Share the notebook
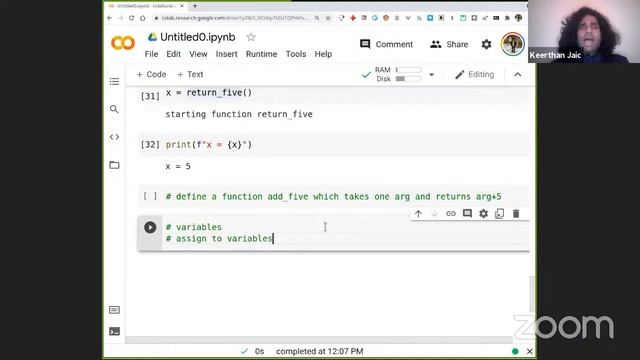640x360 pixels. coord(449,44)
